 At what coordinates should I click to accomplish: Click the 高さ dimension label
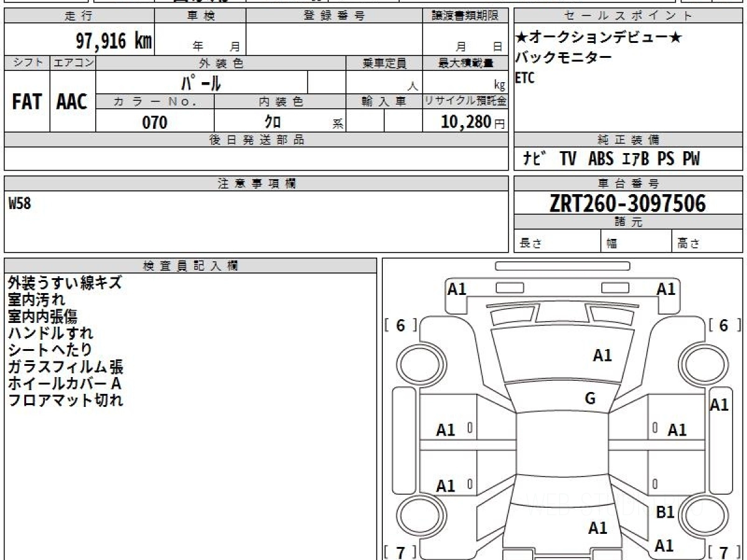(688, 244)
